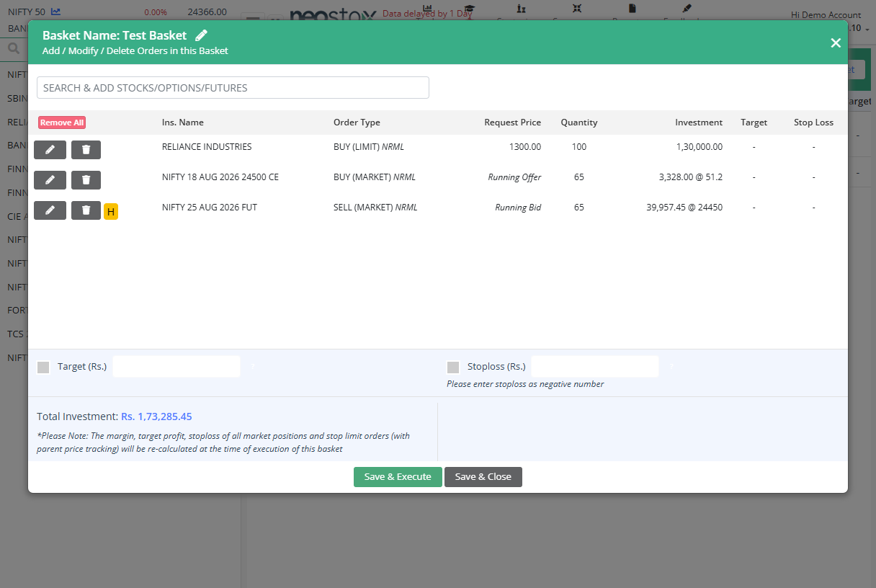The height and width of the screenshot is (588, 876).
Task: Remove all orders from the basket
Action: (x=62, y=122)
